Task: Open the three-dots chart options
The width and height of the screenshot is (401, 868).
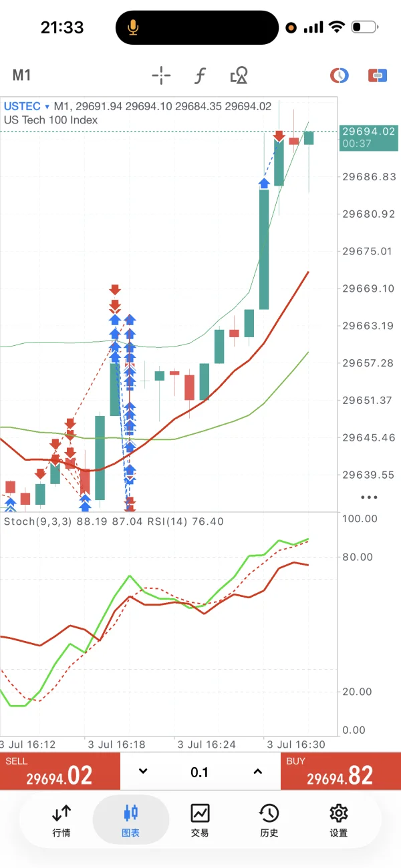Action: 368,497
